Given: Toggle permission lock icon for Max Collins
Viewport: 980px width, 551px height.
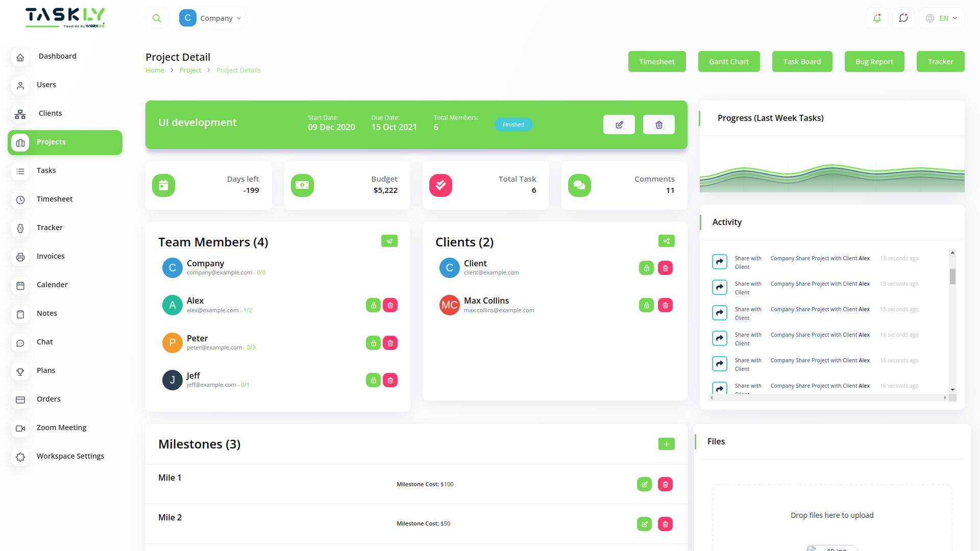Looking at the screenshot, I should tap(646, 305).
